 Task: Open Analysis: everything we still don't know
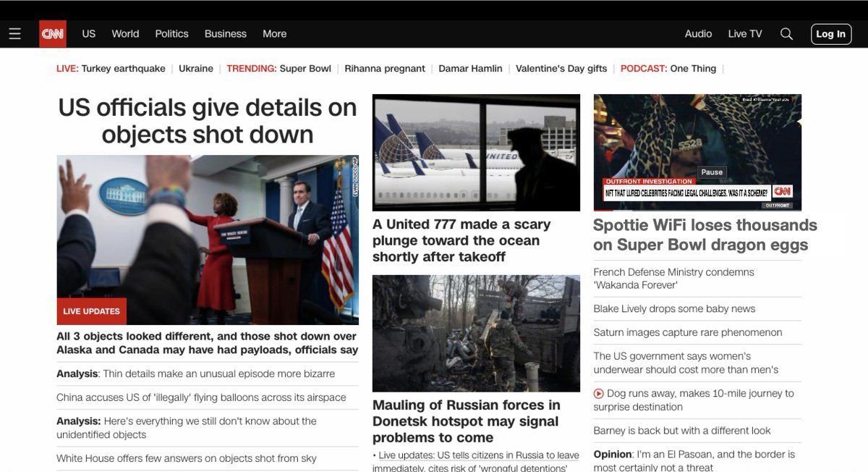[187, 428]
